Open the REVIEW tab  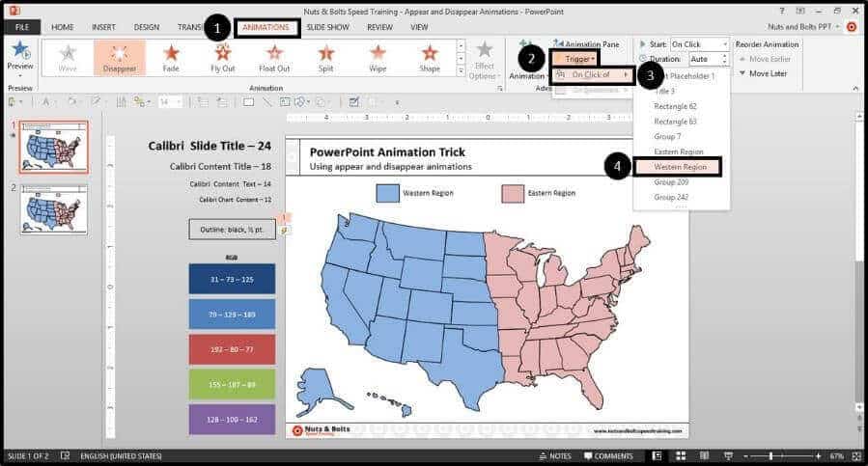point(379,27)
